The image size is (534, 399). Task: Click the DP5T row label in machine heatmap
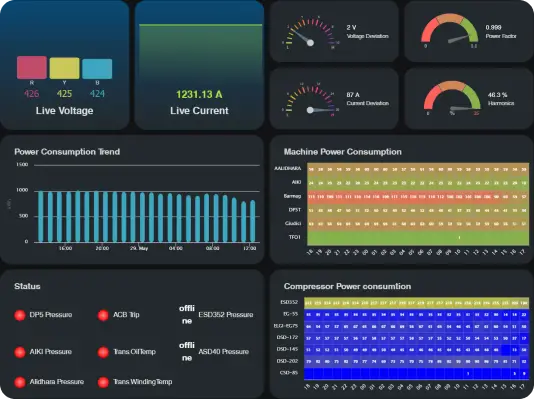[295, 210]
